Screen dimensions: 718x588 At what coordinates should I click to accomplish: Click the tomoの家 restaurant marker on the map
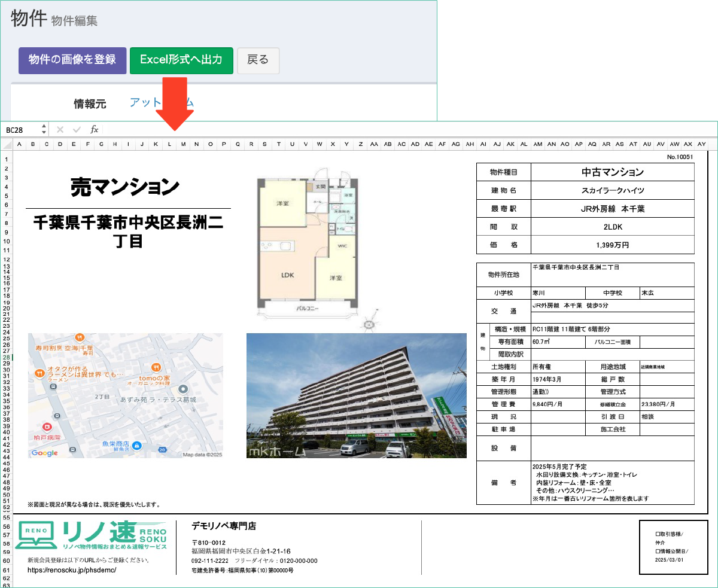pos(156,367)
